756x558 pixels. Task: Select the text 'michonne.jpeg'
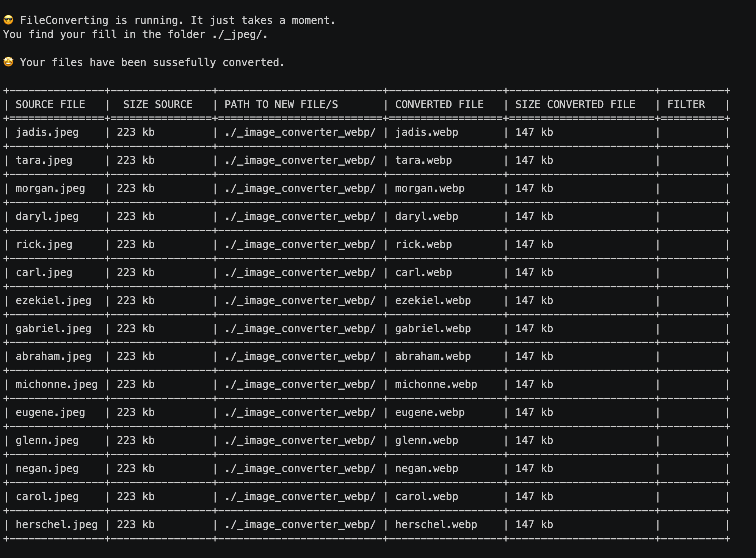56,384
